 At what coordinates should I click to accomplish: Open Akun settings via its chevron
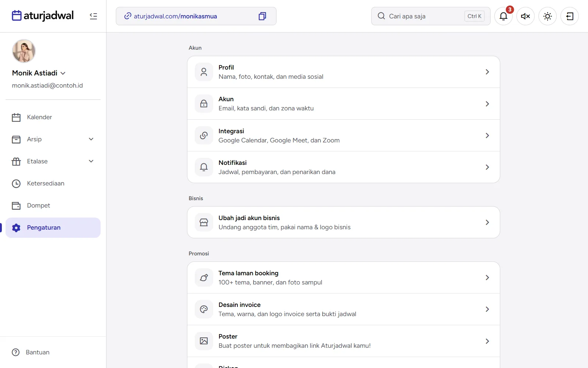[487, 104]
